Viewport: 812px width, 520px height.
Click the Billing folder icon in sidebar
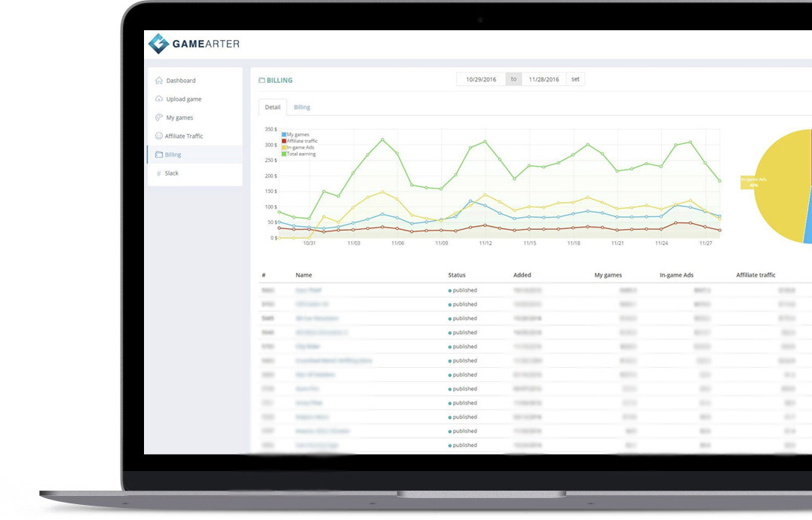(159, 154)
